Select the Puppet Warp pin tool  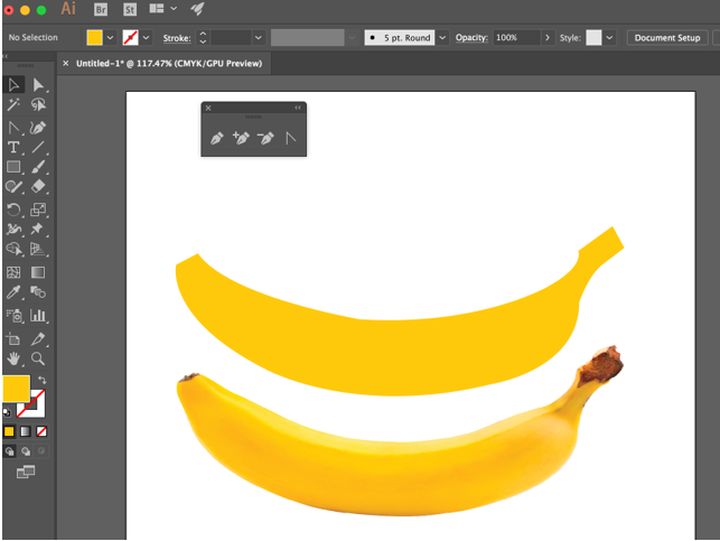(x=38, y=229)
